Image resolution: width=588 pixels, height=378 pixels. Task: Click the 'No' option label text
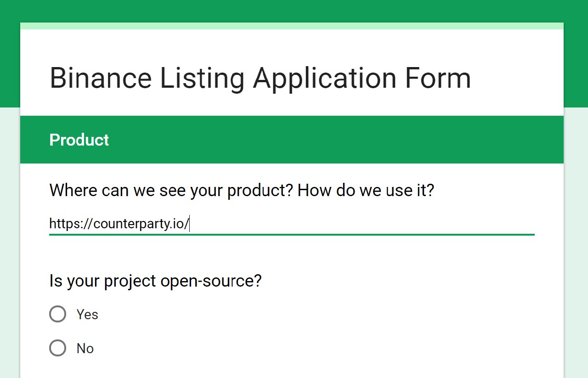[85, 349]
